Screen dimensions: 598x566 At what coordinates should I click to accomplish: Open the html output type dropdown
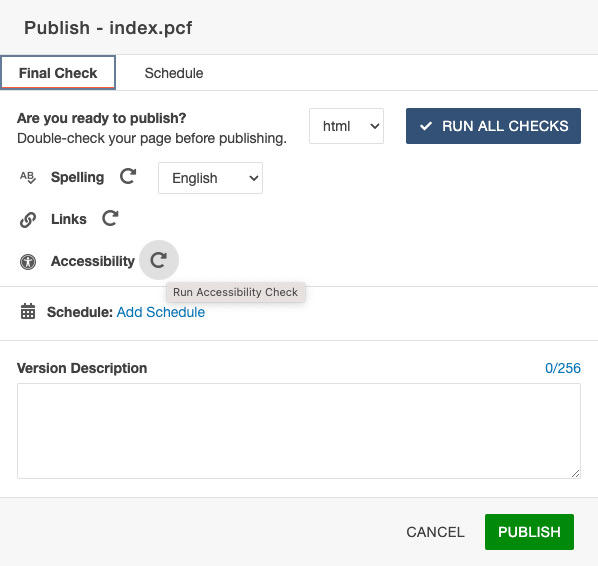click(346, 126)
